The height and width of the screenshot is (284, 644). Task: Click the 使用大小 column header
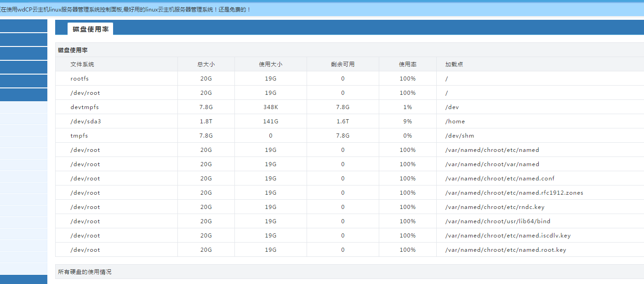(x=271, y=64)
